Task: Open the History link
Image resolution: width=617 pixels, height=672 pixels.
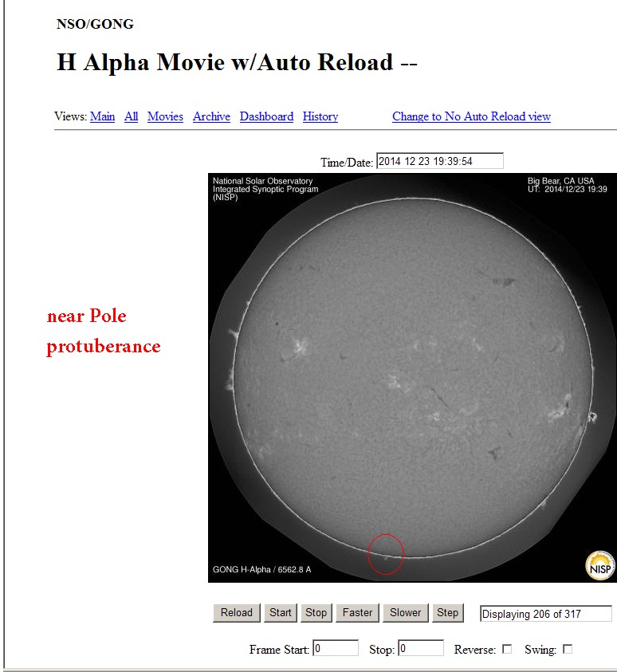Action: click(x=320, y=116)
